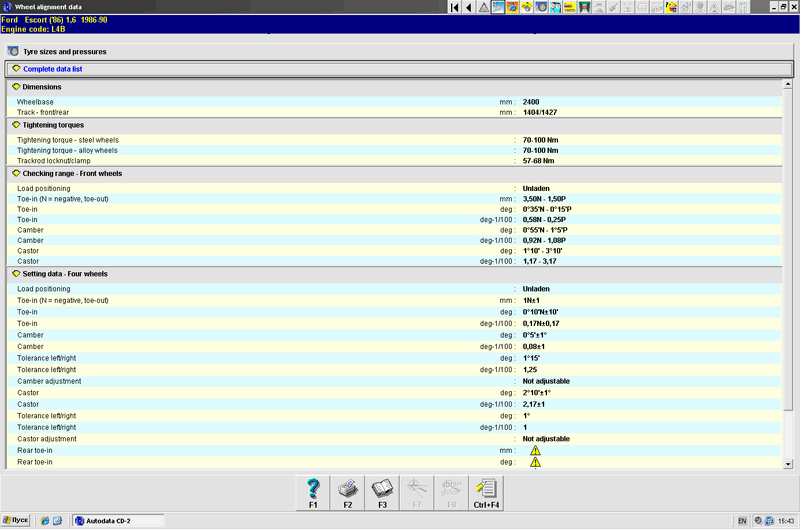Image resolution: width=800 pixels, height=529 pixels.
Task: Click the scrollbar down arrow
Action: 788,464
